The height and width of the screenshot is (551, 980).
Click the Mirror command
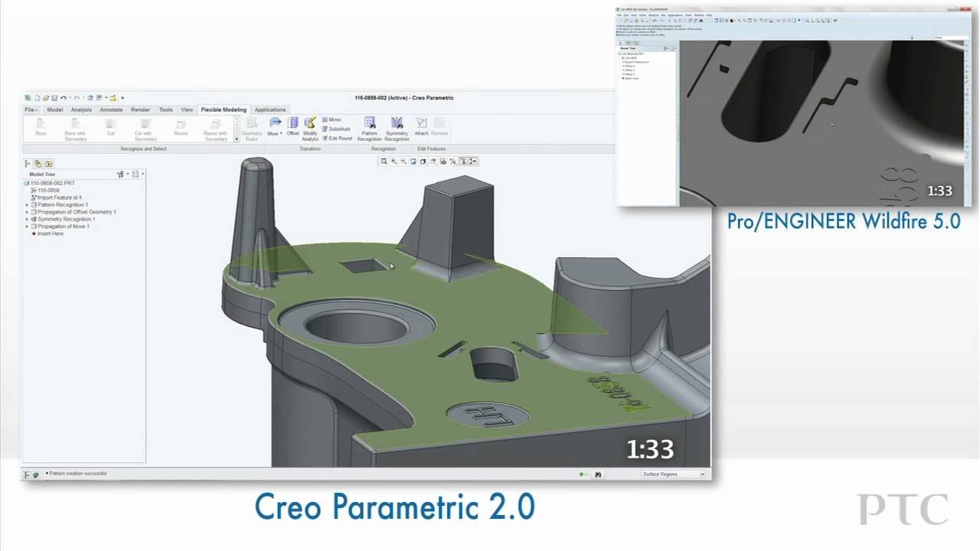coord(332,120)
